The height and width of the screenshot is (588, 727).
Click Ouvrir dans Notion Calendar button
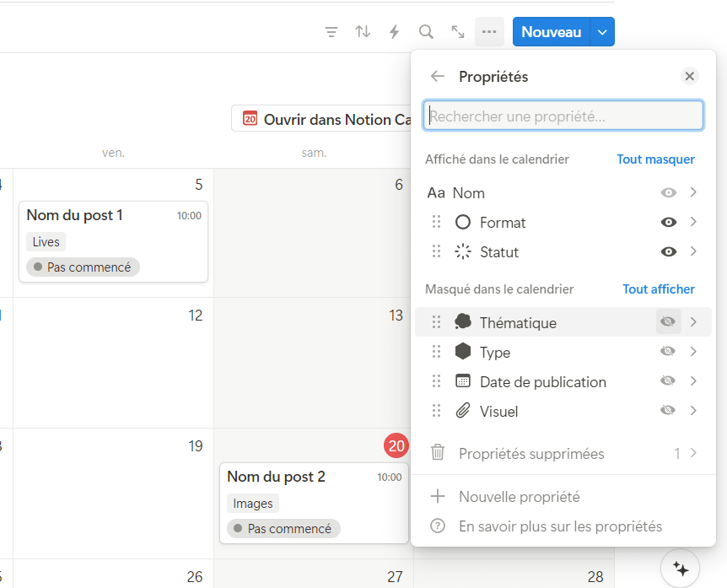pyautogui.click(x=320, y=119)
